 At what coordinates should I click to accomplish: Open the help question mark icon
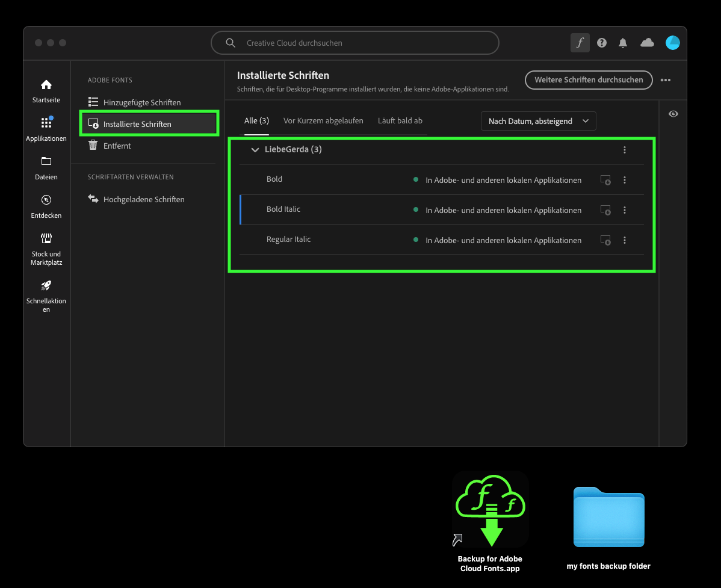coord(601,43)
